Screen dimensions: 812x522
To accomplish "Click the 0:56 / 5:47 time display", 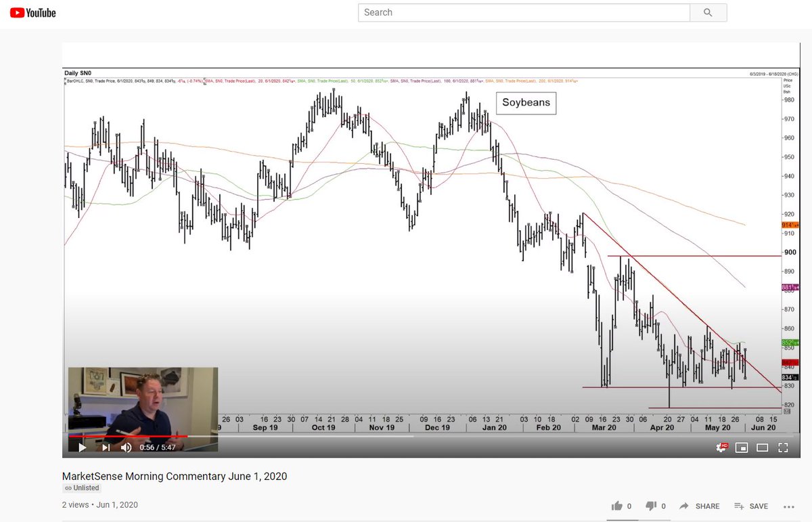I will [158, 448].
